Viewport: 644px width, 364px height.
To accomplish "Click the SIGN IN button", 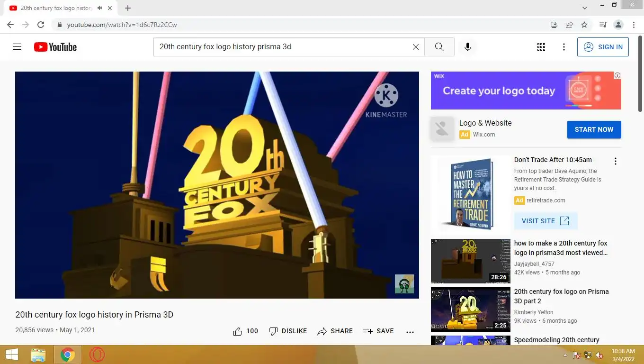I will [x=603, y=47].
